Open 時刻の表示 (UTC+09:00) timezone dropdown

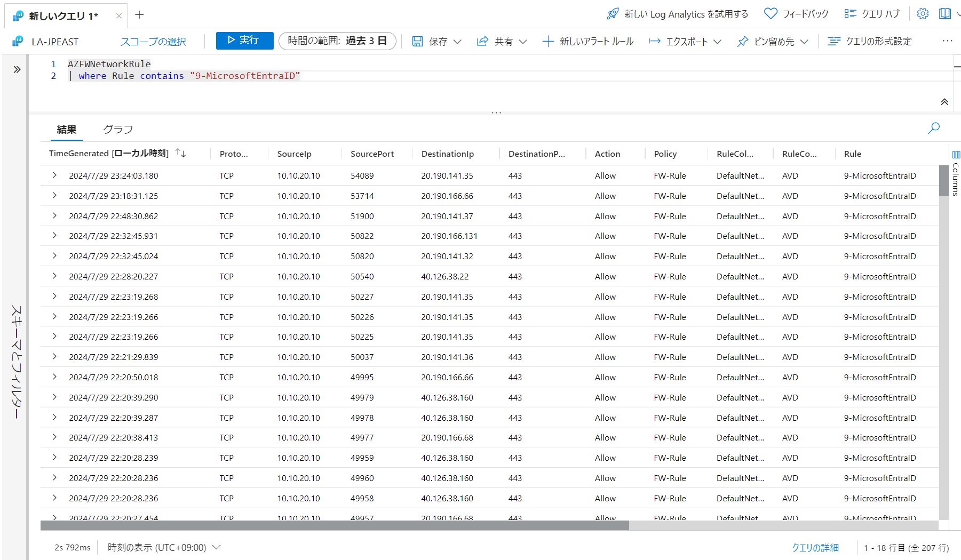[x=164, y=548]
